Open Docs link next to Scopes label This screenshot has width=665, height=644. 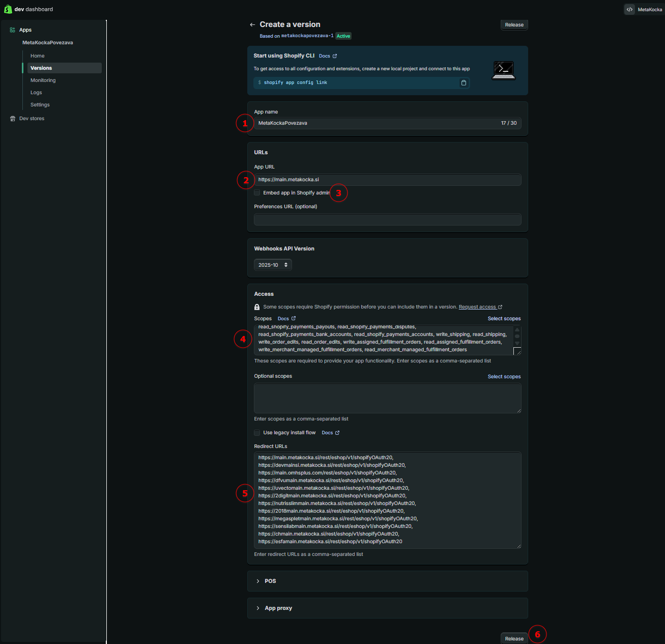[x=283, y=319]
